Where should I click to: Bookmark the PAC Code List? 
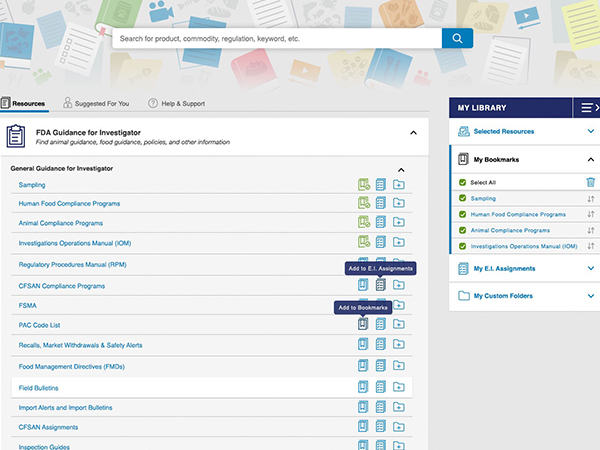(363, 324)
